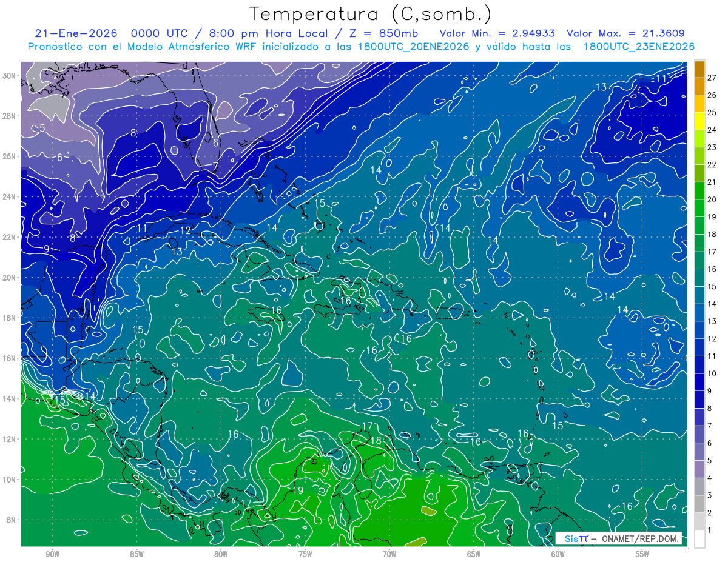Click the contour label "12" north of Cuba
This screenshot has height=562, width=728.
click(x=185, y=230)
